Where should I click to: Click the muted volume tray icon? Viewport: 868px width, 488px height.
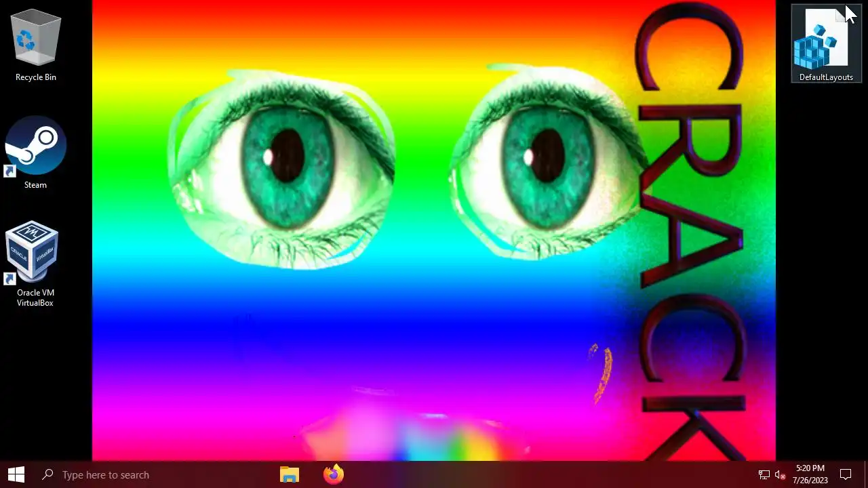point(780,474)
